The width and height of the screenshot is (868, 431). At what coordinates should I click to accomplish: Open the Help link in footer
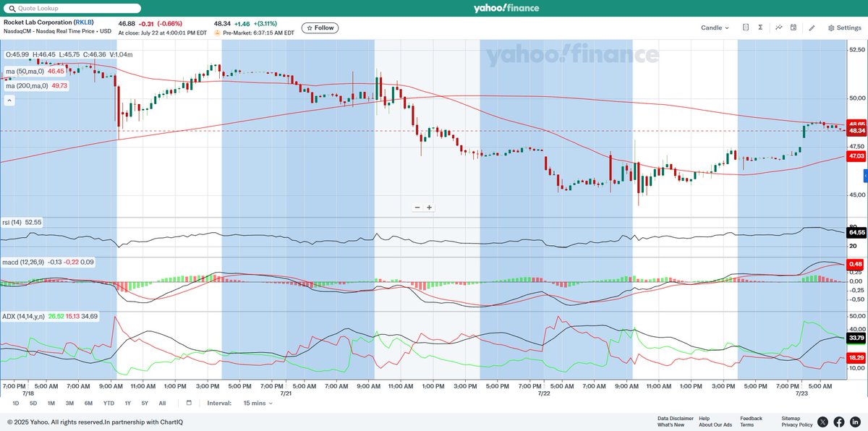coord(705,418)
